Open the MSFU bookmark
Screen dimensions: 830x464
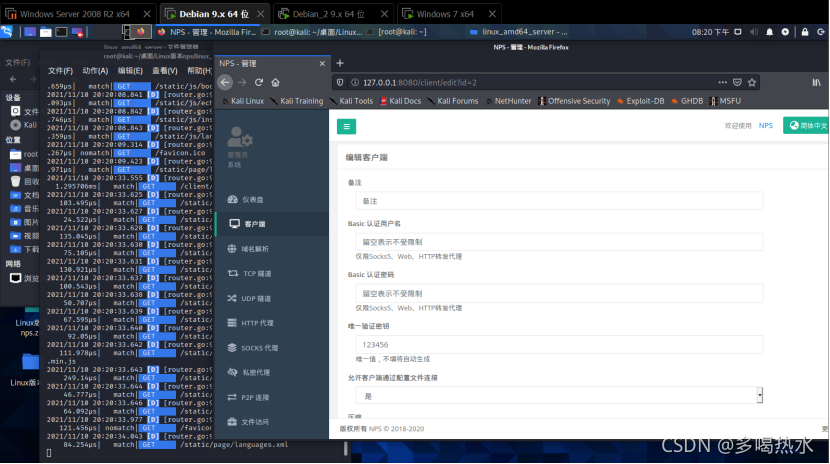tap(725, 101)
